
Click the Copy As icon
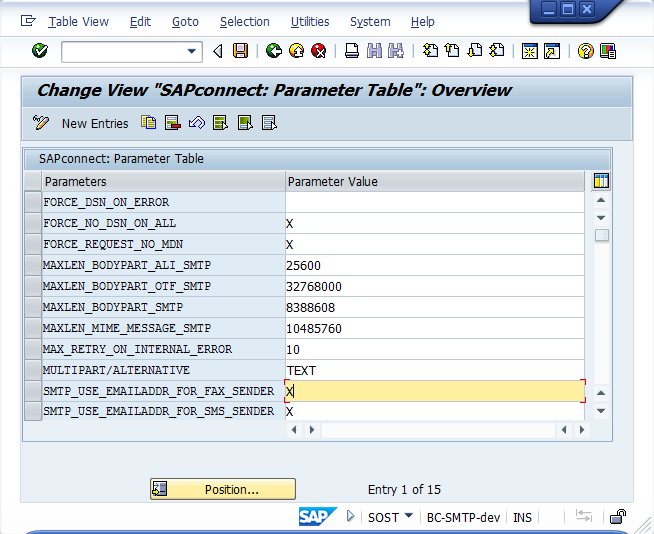[x=149, y=123]
